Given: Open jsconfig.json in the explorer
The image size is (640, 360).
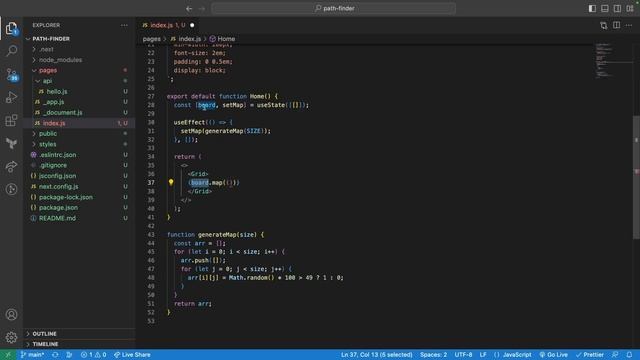Looking at the screenshot, I should tap(80, 176).
